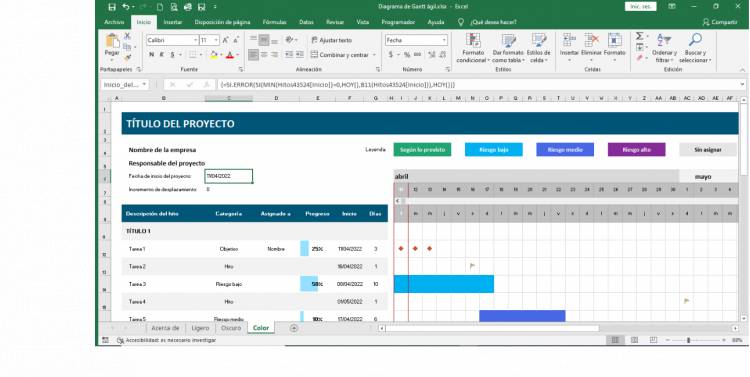Click the Undo arrow in quick access toolbar
Screen dimensions: 750x377
click(126, 7)
